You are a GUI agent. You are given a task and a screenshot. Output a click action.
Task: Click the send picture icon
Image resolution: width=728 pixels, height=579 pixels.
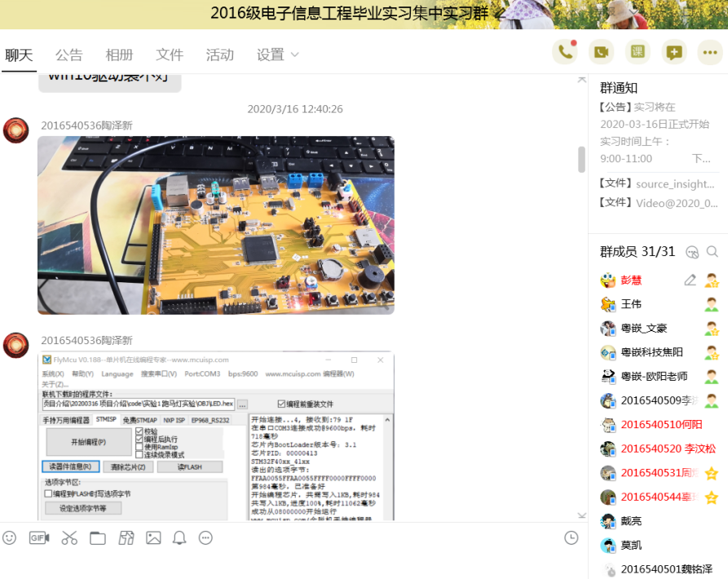[153, 537]
